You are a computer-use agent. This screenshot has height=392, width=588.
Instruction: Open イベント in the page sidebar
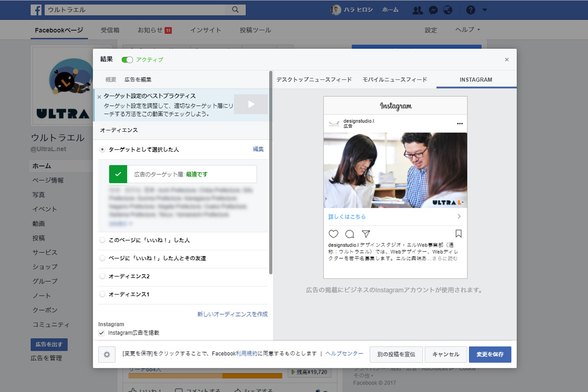(x=45, y=209)
